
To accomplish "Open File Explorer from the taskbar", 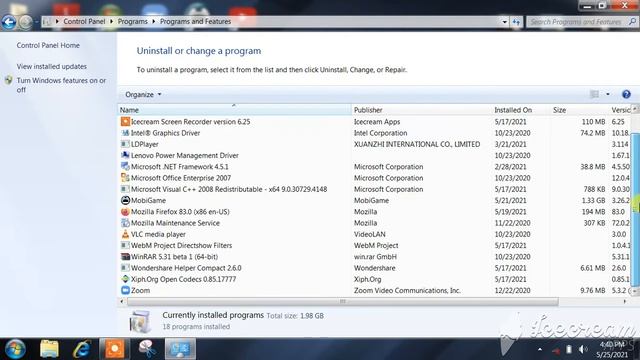I will click(x=49, y=349).
